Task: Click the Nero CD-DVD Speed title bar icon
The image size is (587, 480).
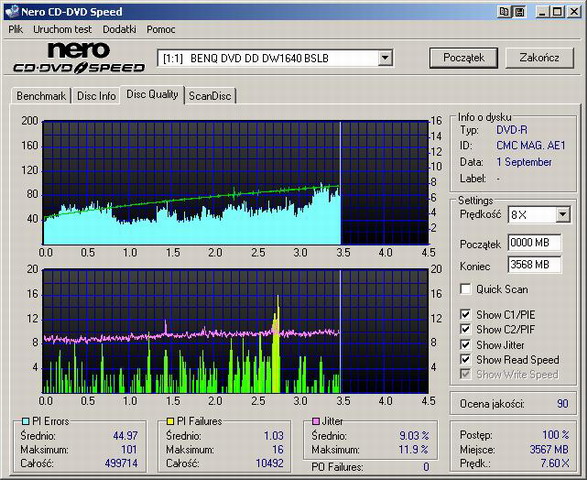Action: 12,11
